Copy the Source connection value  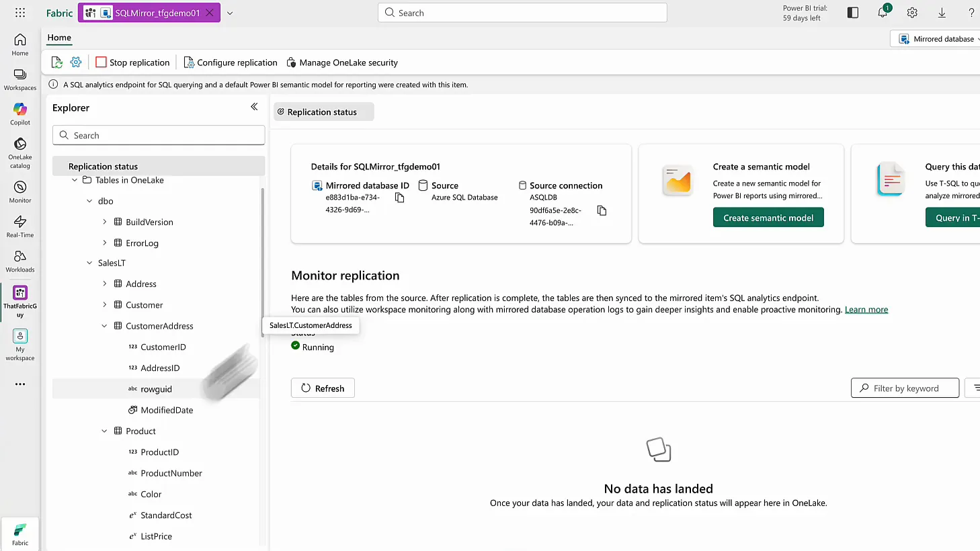602,211
